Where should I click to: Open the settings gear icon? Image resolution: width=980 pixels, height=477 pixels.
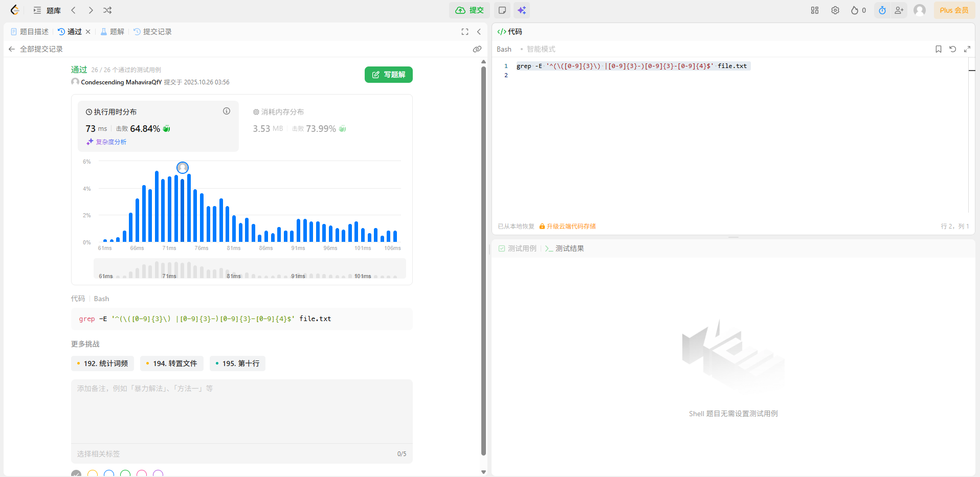[x=835, y=10]
